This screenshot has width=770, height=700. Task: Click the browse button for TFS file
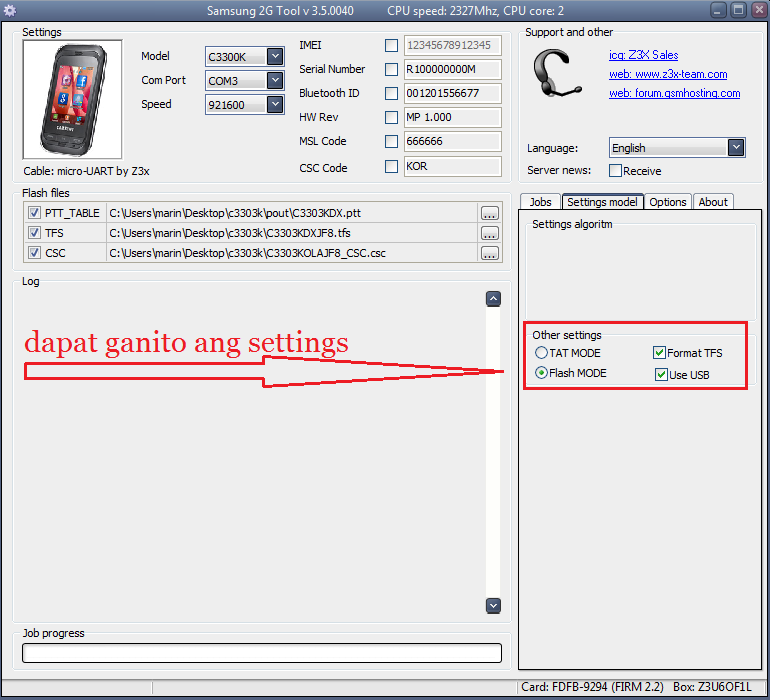[489, 233]
